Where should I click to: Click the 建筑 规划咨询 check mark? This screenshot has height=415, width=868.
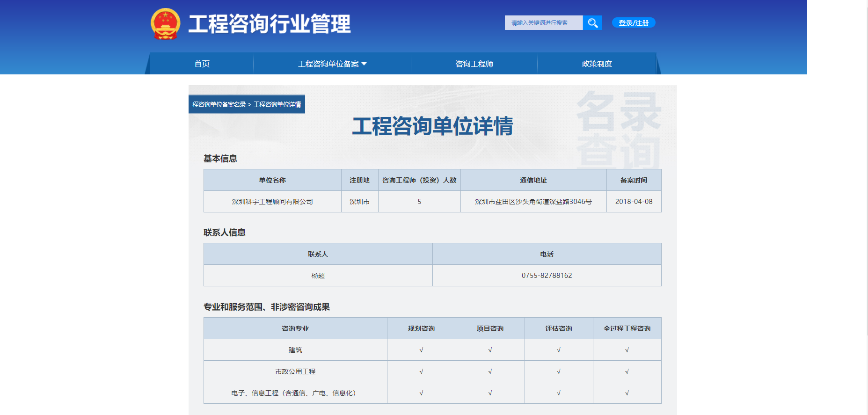tap(422, 350)
